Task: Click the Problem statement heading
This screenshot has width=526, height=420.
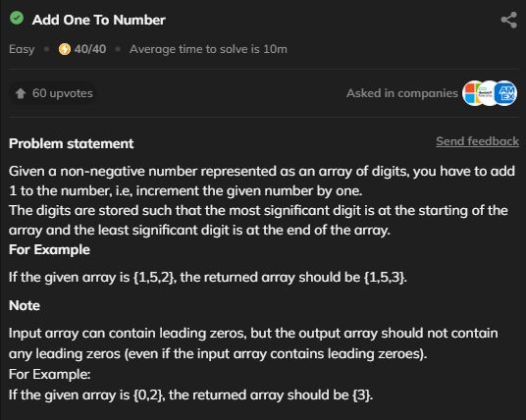Action: pos(71,143)
